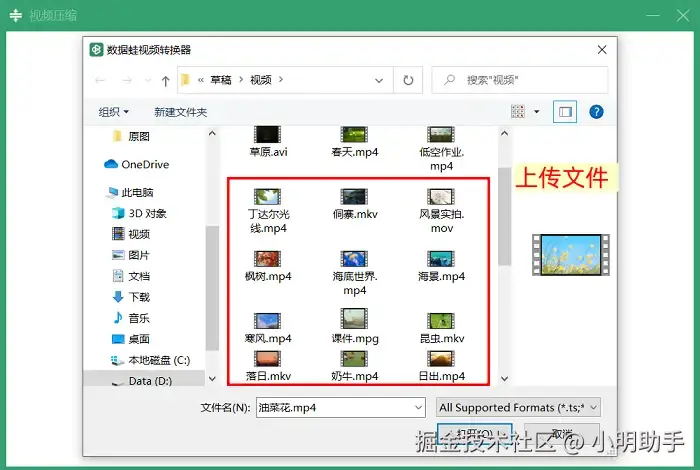Open recent locations dropdown arrow
Screen dimensions: 700x470
[x=148, y=80]
